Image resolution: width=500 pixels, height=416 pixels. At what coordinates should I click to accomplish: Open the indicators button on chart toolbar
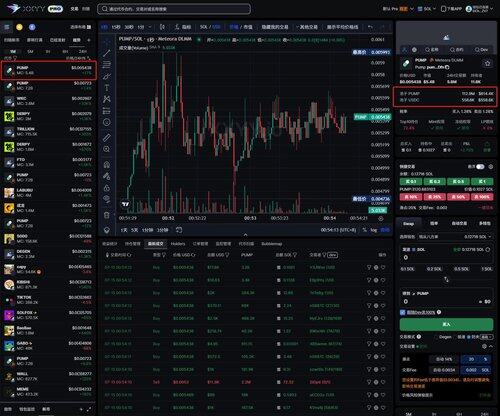[183, 27]
